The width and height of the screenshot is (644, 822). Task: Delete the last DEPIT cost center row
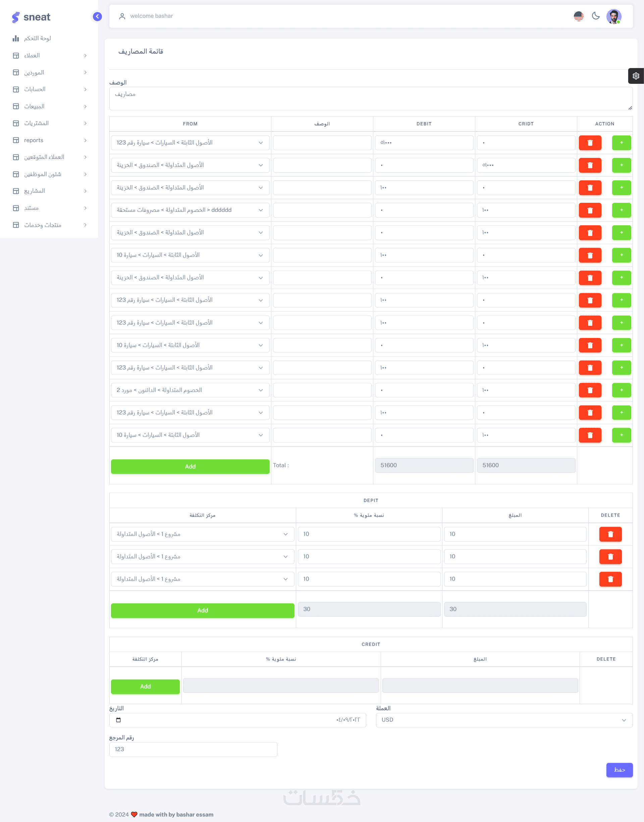610,579
